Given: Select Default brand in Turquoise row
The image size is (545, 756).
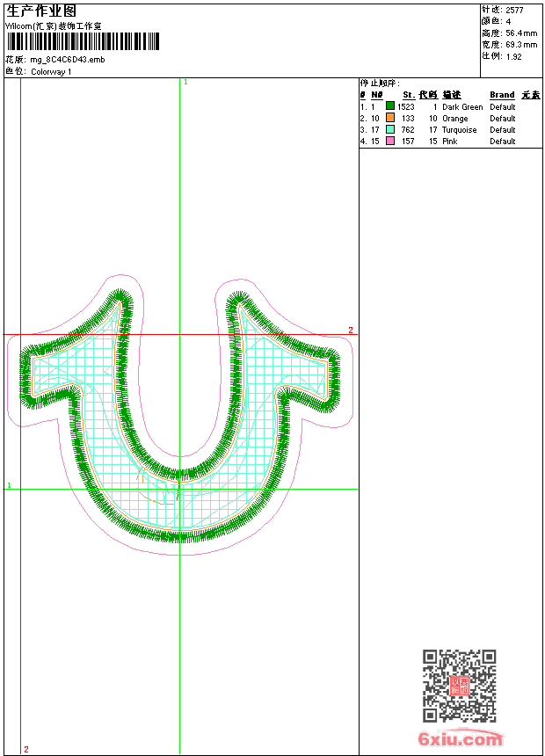Looking at the screenshot, I should point(503,130).
